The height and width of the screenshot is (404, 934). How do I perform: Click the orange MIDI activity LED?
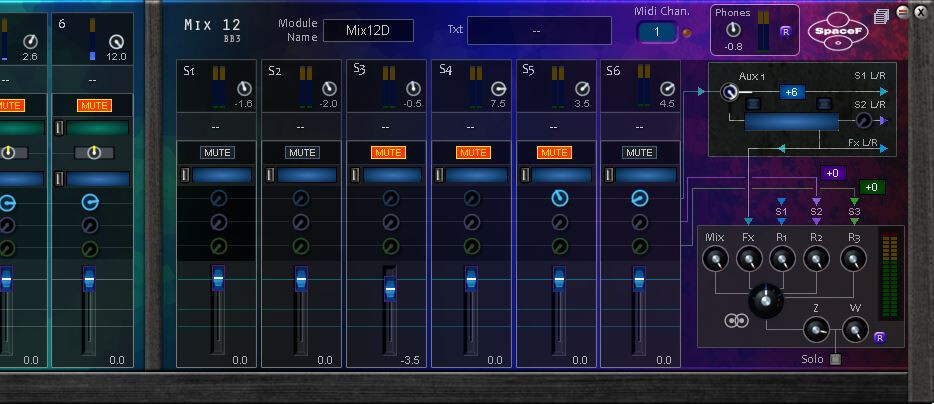687,33
